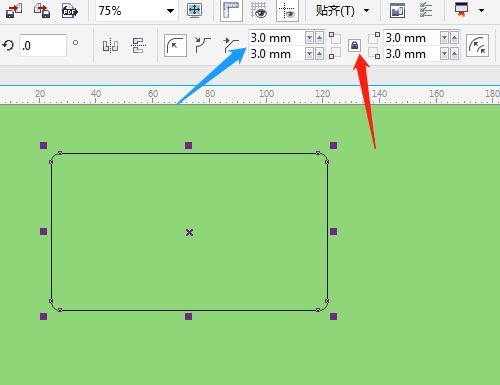500x385 pixels.
Task: Click the rectangle's center X marker
Action: click(189, 232)
